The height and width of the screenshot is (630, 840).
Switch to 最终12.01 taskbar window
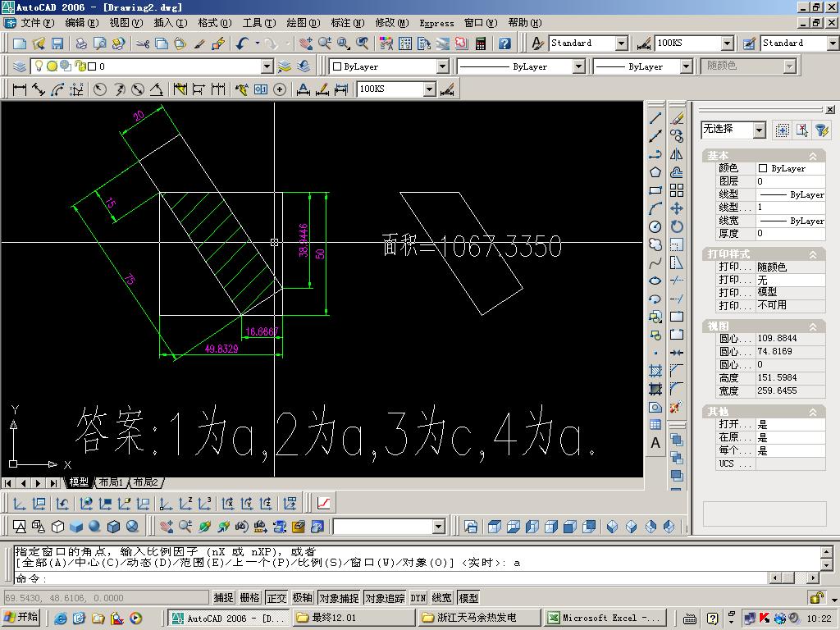[x=353, y=618]
